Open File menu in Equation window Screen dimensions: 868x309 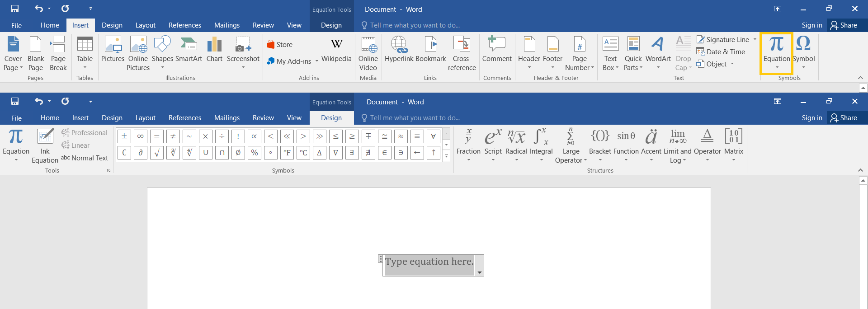[16, 118]
